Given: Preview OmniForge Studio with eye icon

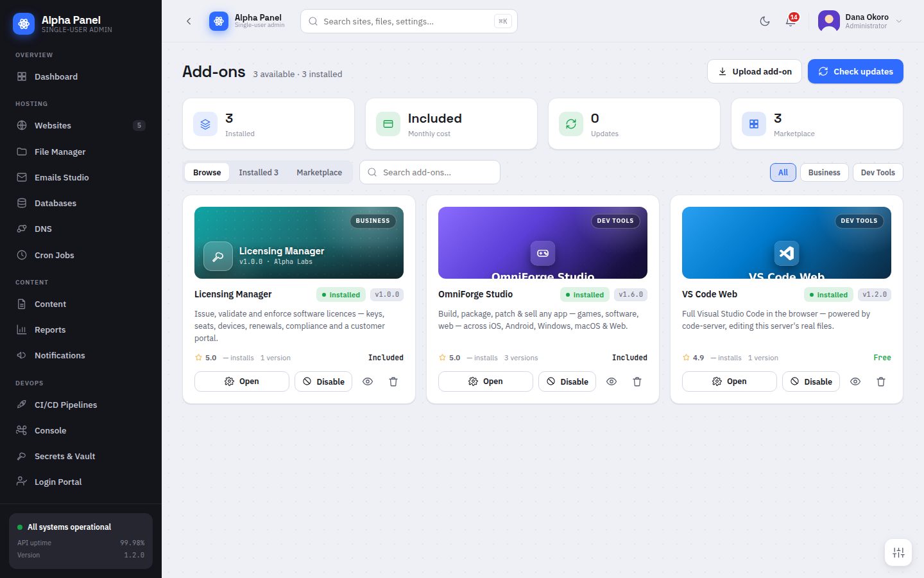Looking at the screenshot, I should coord(612,381).
